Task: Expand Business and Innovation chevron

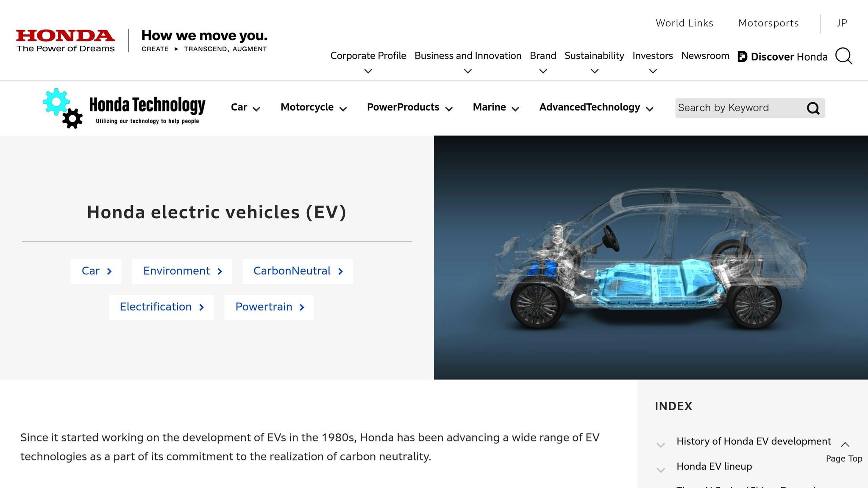Action: [468, 71]
